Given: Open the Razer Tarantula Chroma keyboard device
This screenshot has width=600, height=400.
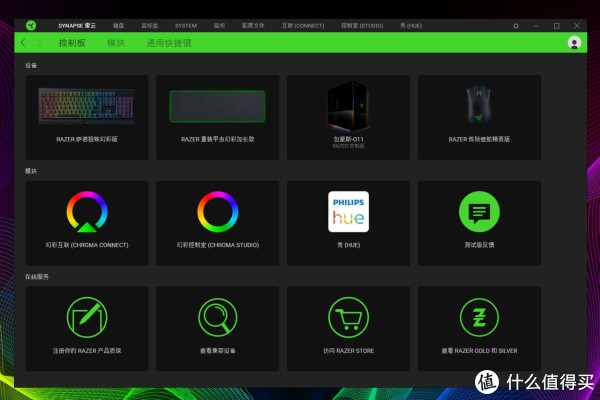Looking at the screenshot, I should [87, 117].
